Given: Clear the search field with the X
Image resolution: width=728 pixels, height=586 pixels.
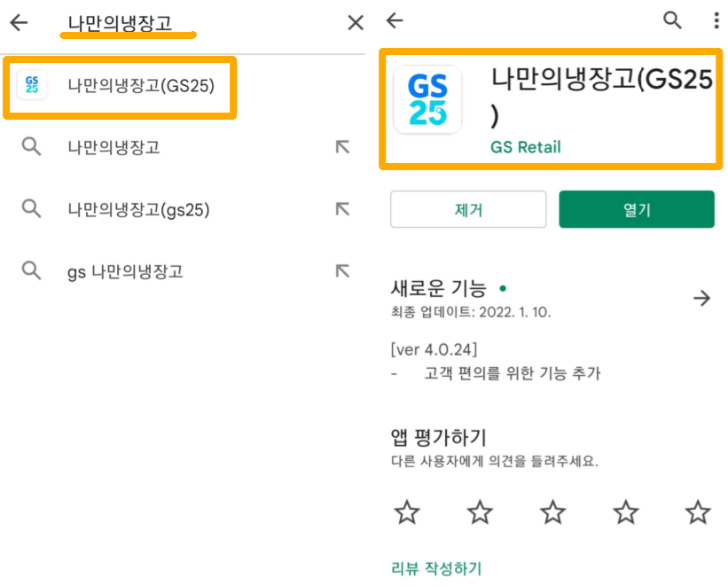Looking at the screenshot, I should click(355, 22).
